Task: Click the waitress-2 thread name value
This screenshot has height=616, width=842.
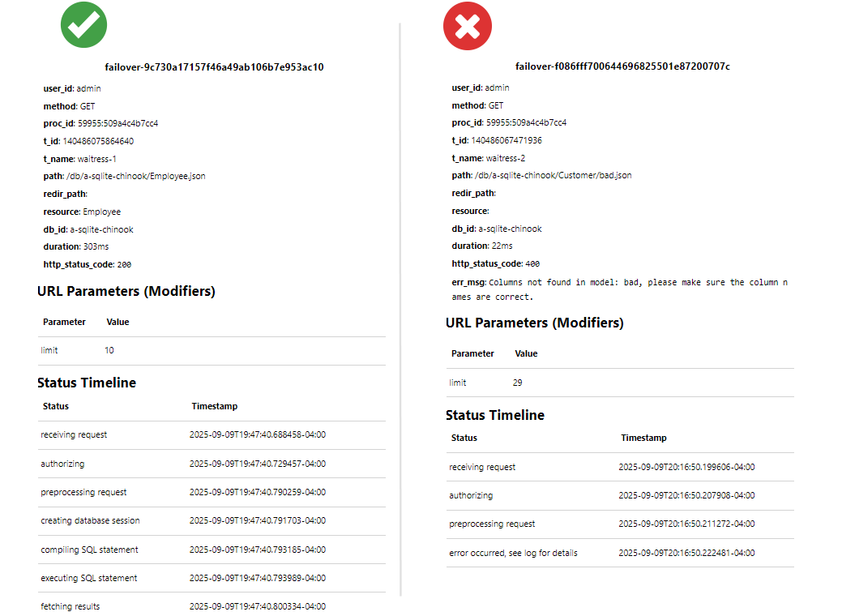Action: 506,158
